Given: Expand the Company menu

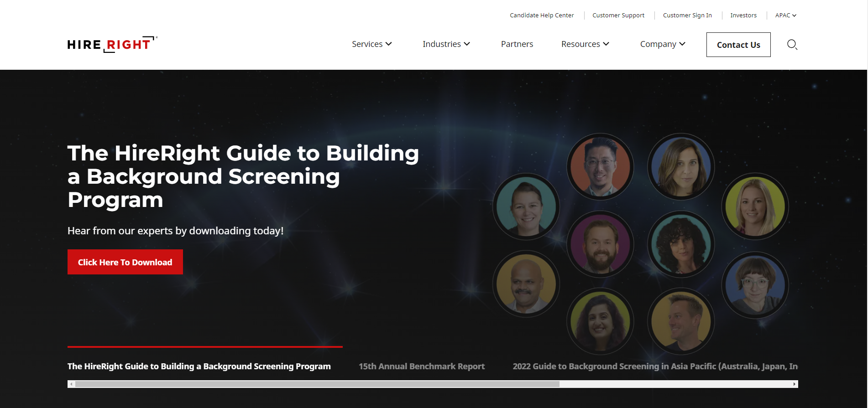Looking at the screenshot, I should click(x=663, y=44).
